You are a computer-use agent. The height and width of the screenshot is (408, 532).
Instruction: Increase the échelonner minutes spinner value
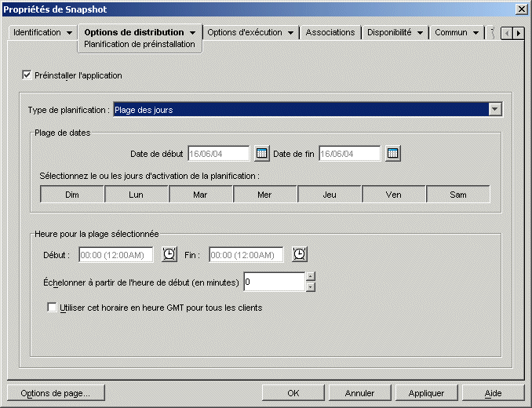(x=311, y=276)
